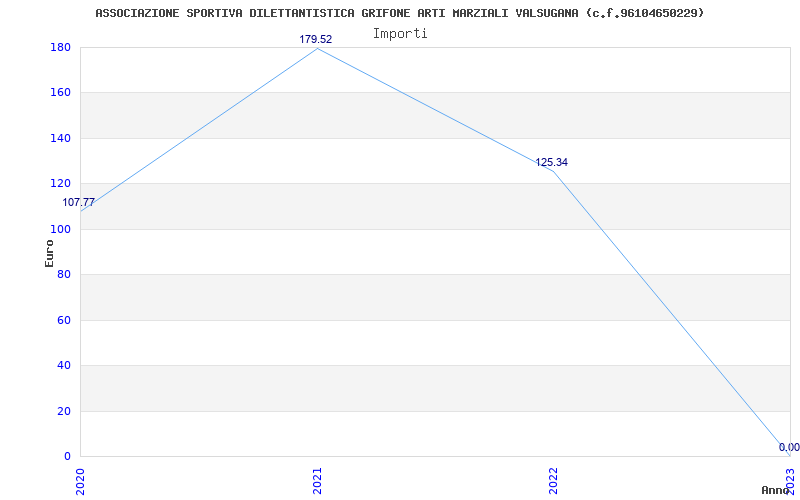Click the 60 y-axis tick label
This screenshot has width=800, height=500.
64,320
